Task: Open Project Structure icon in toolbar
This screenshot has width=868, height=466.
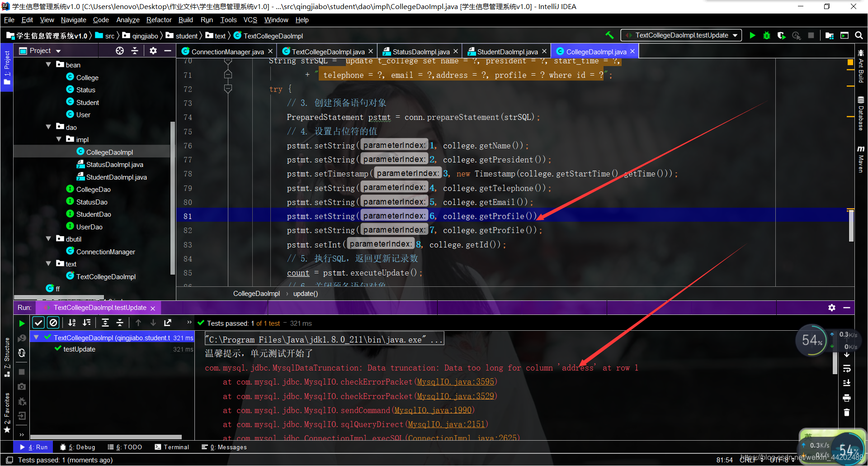Action: [830, 35]
